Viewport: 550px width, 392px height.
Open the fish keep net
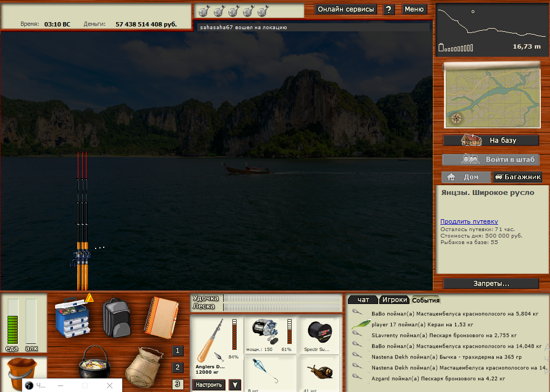pos(144,368)
